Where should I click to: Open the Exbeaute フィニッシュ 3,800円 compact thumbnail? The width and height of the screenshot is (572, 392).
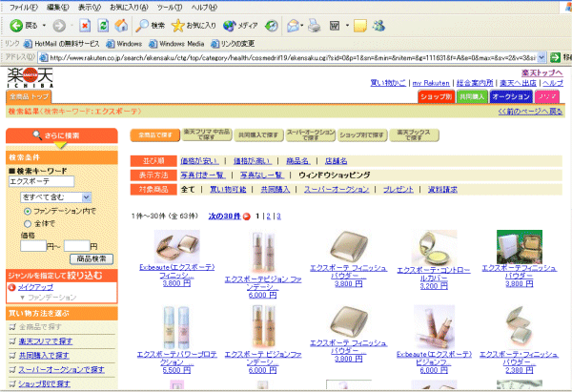176,246
